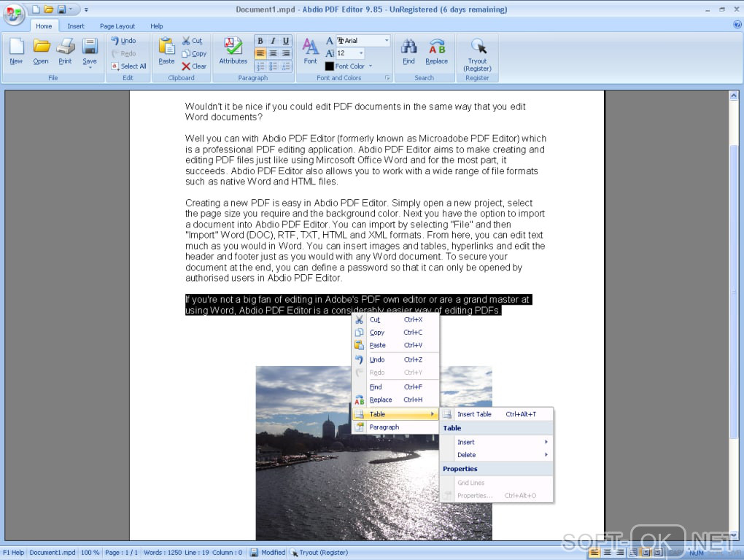Click Undo in the ribbon Edit group
The image size is (744, 560).
[124, 41]
